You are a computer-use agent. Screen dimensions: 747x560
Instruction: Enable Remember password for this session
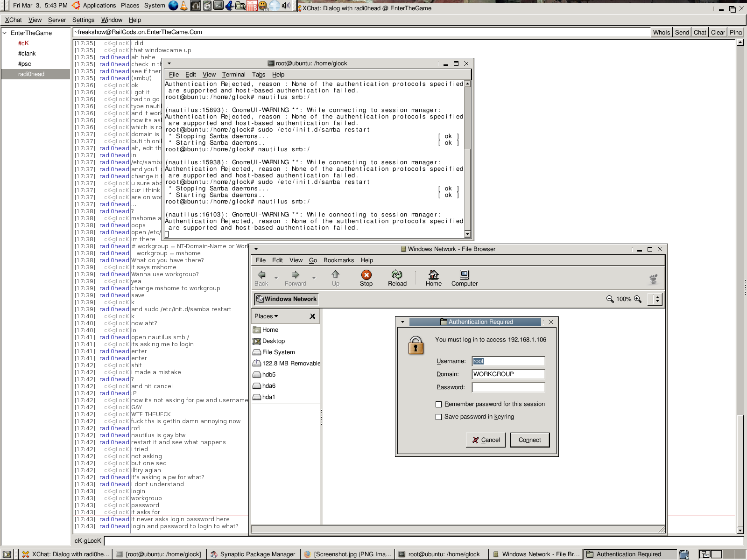438,405
